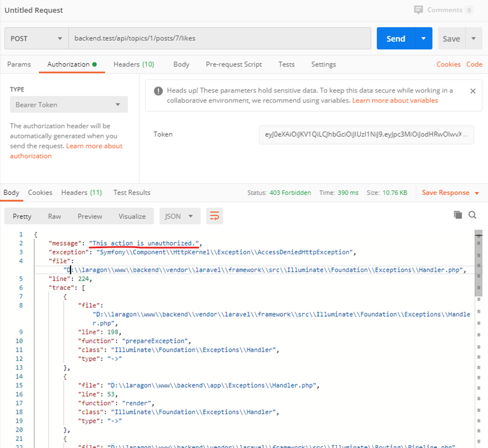
Task: Open the JSON format dropdown
Action: point(180,216)
